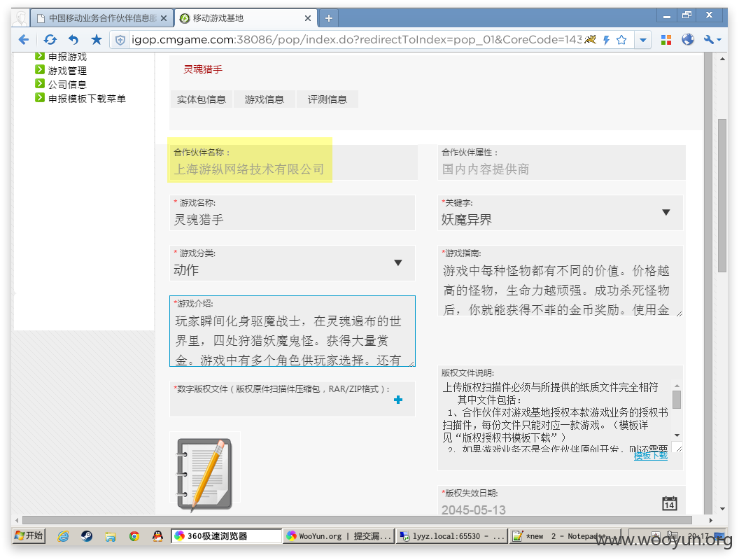Viewport: 739px width, 560px height.
Task: Click the lightning speed-mode icon in address bar
Action: click(607, 40)
